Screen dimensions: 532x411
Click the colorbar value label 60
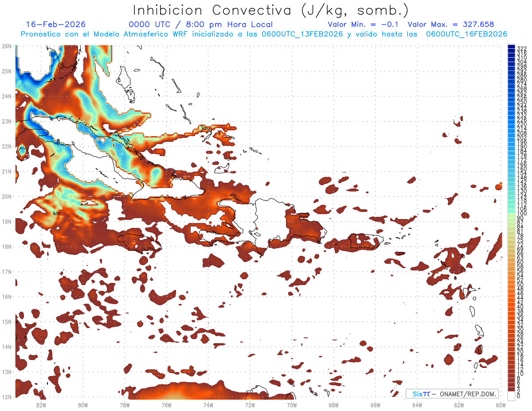[x=520, y=262]
